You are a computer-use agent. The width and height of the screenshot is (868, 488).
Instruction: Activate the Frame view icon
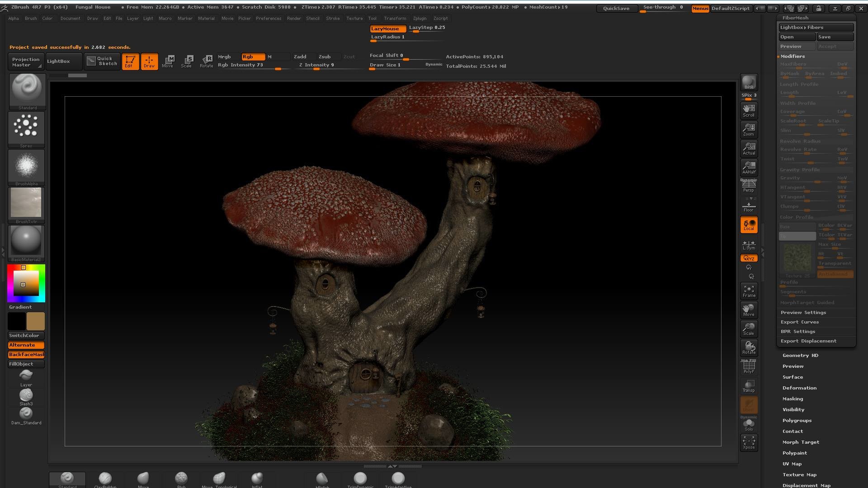tap(749, 291)
